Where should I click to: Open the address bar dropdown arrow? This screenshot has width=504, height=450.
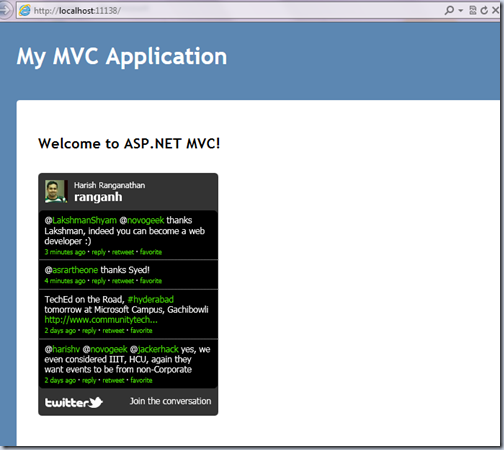[461, 11]
